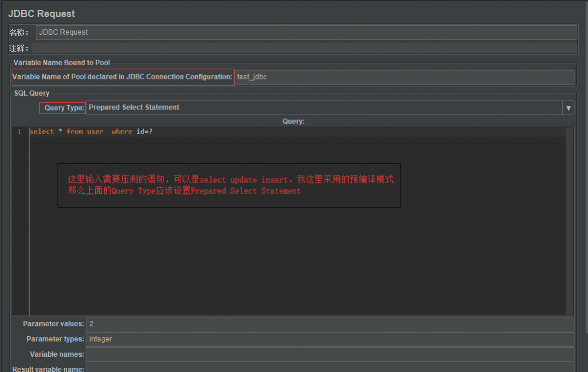588x372 pixels.
Task: Click line number 1 in editor gutter
Action: 19,132
